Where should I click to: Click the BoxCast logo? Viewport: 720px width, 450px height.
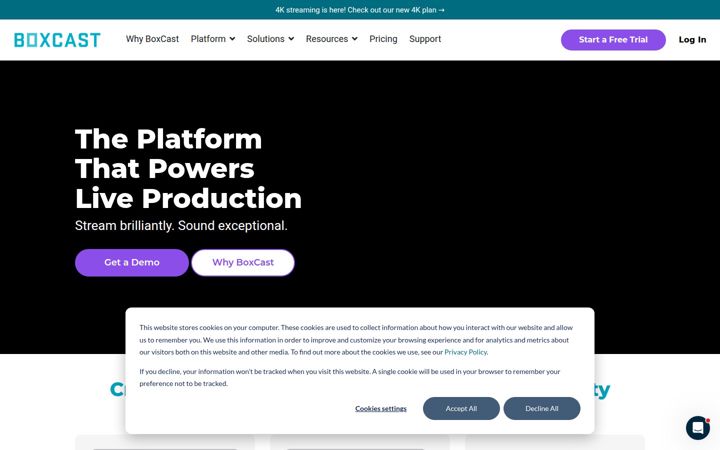point(57,40)
